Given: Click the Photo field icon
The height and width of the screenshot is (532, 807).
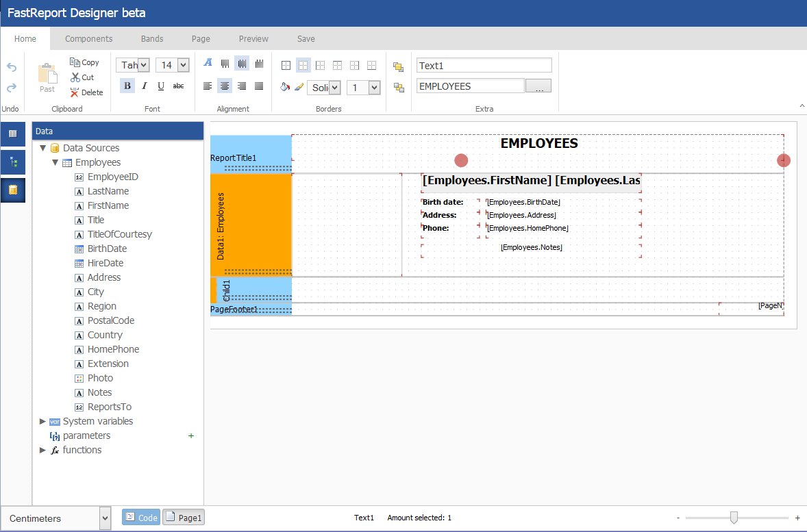Looking at the screenshot, I should [x=79, y=378].
